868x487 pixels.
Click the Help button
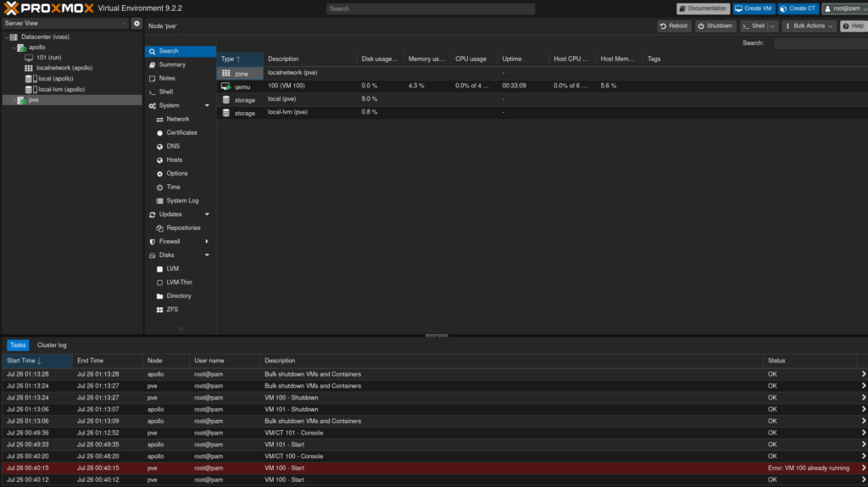(854, 26)
